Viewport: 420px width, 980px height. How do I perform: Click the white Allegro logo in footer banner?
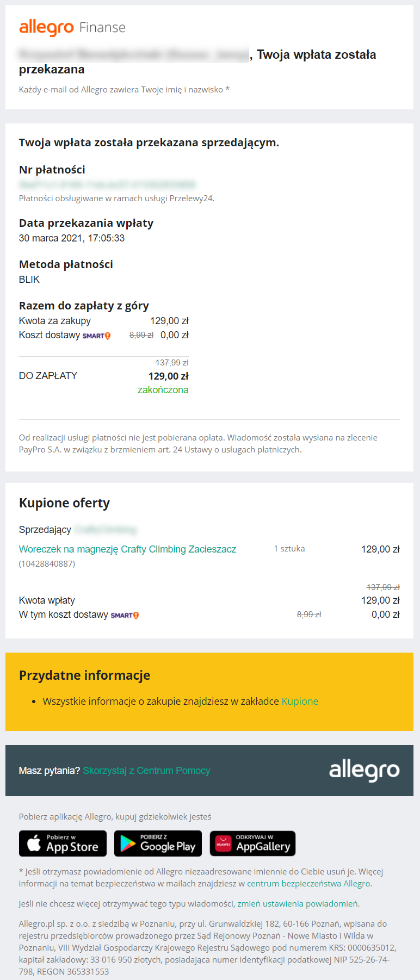(364, 770)
